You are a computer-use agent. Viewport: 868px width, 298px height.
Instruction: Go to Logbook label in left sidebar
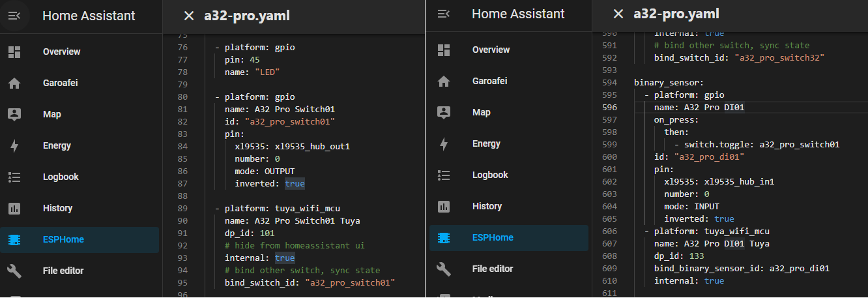tap(61, 177)
